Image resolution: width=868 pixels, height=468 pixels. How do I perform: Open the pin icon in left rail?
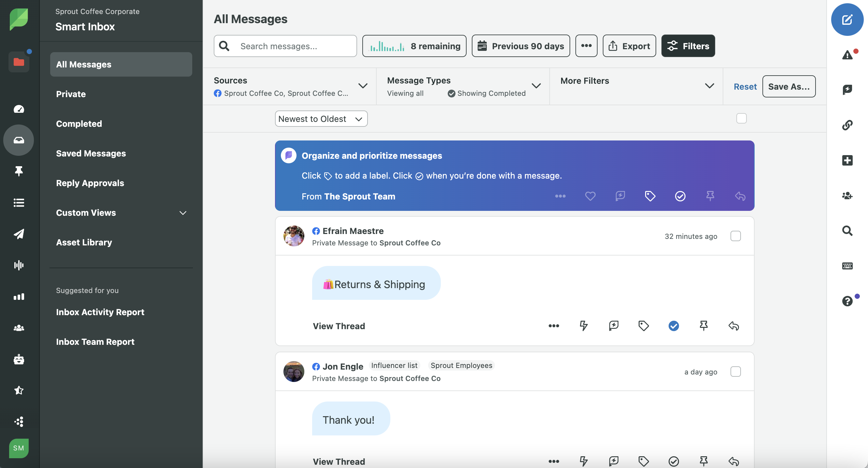pyautogui.click(x=19, y=171)
